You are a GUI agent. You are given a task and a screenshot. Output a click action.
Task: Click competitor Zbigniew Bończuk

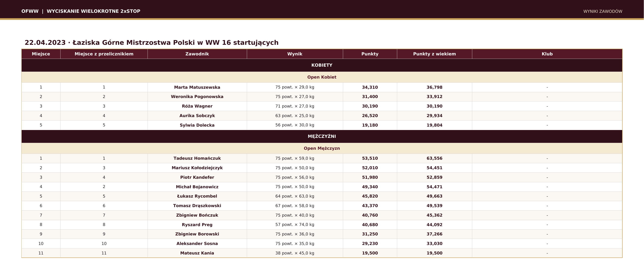coord(197,215)
